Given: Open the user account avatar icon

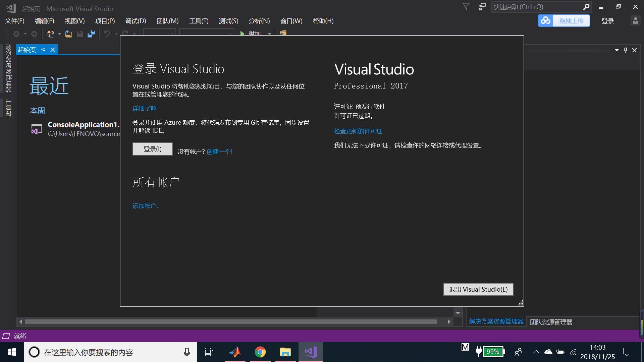Looking at the screenshot, I should (635, 21).
